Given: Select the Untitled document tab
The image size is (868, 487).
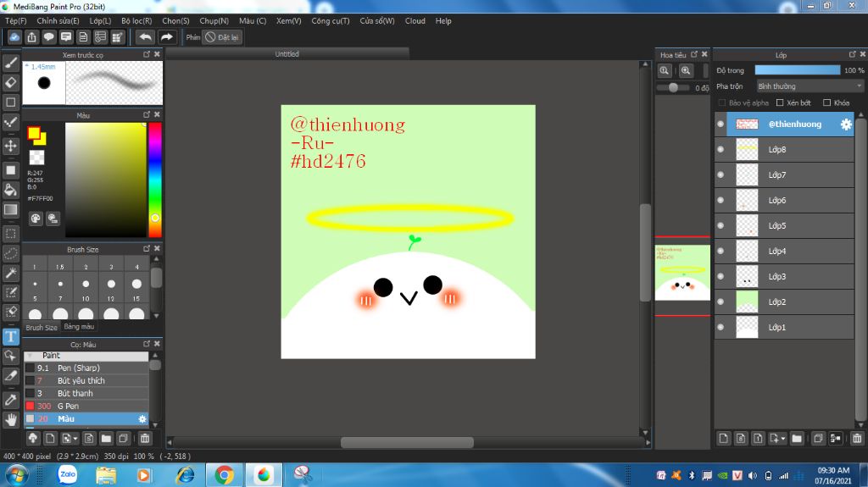Looking at the screenshot, I should 287,53.
